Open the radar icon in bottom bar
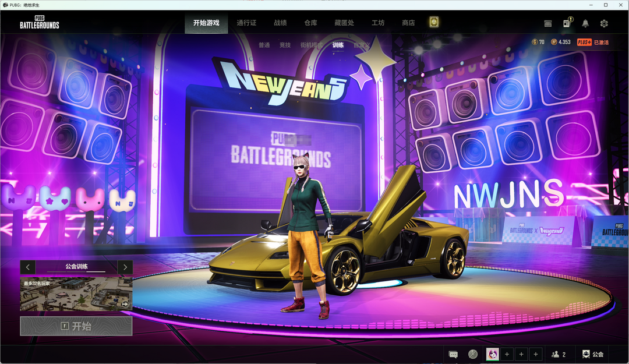Image resolution: width=629 pixels, height=364 pixels. [473, 354]
